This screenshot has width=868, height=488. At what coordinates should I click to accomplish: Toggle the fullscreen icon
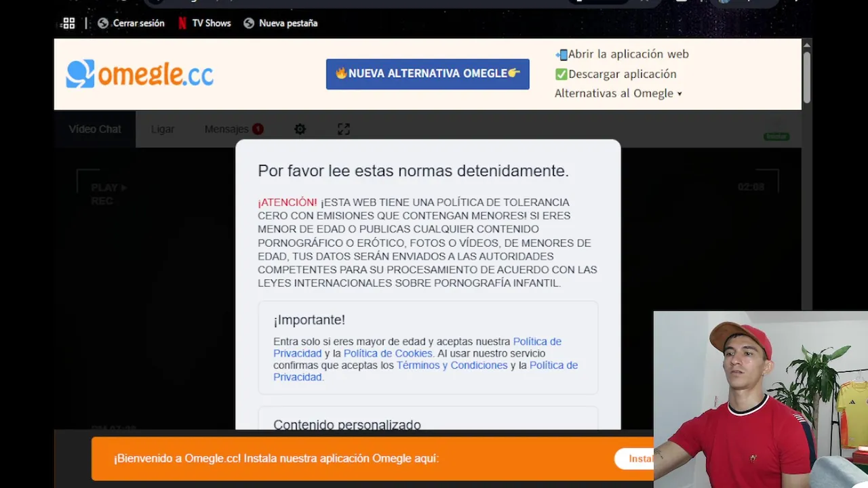coord(344,129)
